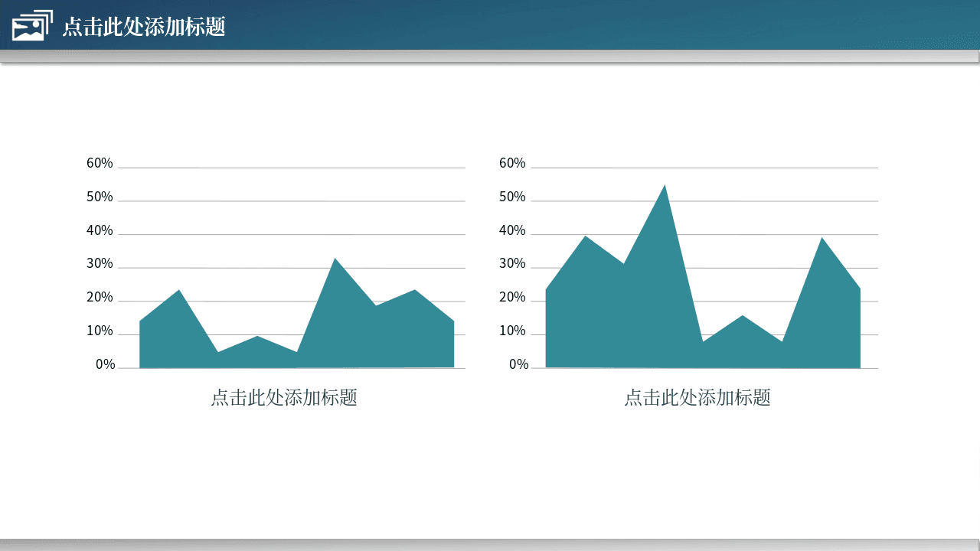The height and width of the screenshot is (551, 980).
Task: Click the "30%" axis label of the left chart
Action: (100, 263)
